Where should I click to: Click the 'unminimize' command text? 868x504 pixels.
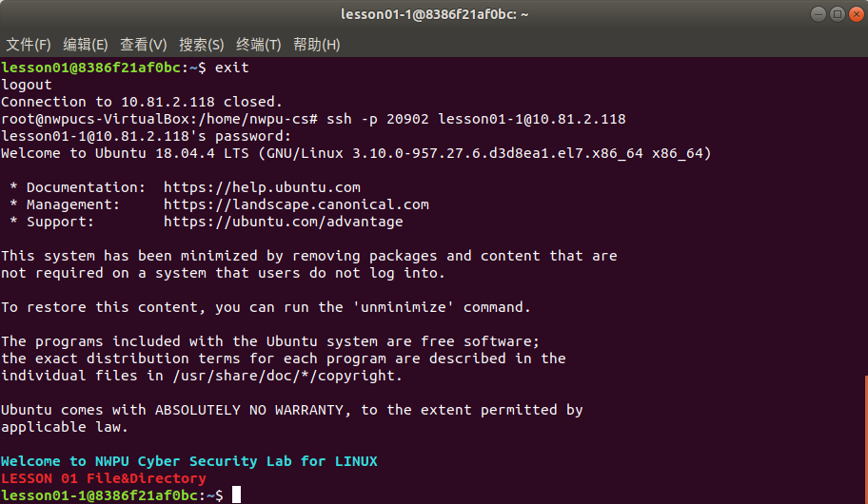(x=403, y=307)
